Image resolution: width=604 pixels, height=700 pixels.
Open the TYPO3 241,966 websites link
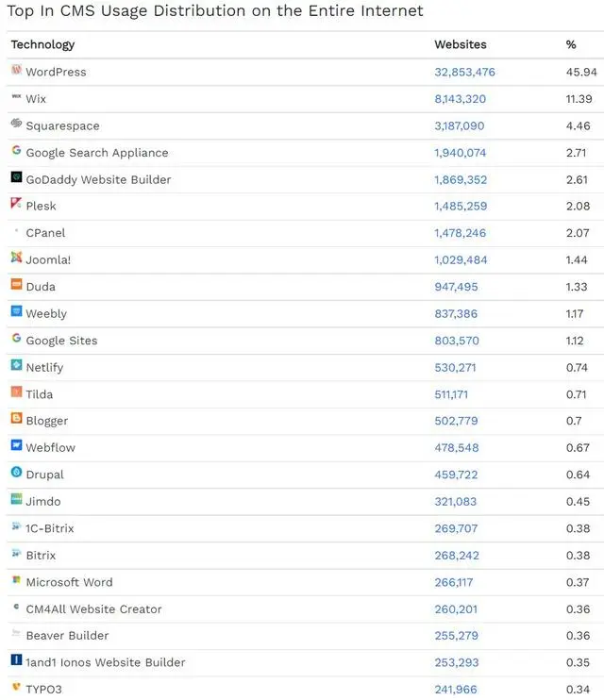(x=456, y=690)
